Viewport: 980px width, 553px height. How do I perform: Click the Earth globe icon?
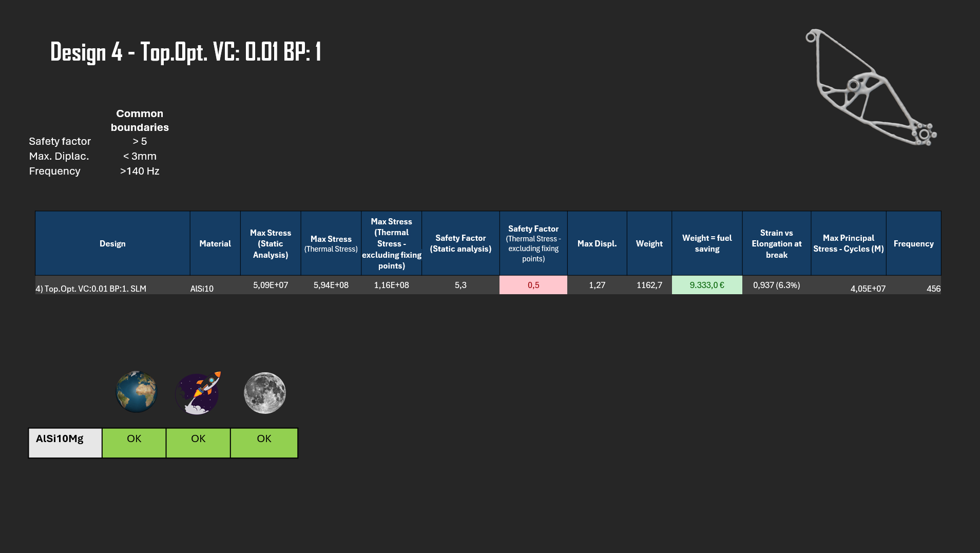click(x=136, y=392)
